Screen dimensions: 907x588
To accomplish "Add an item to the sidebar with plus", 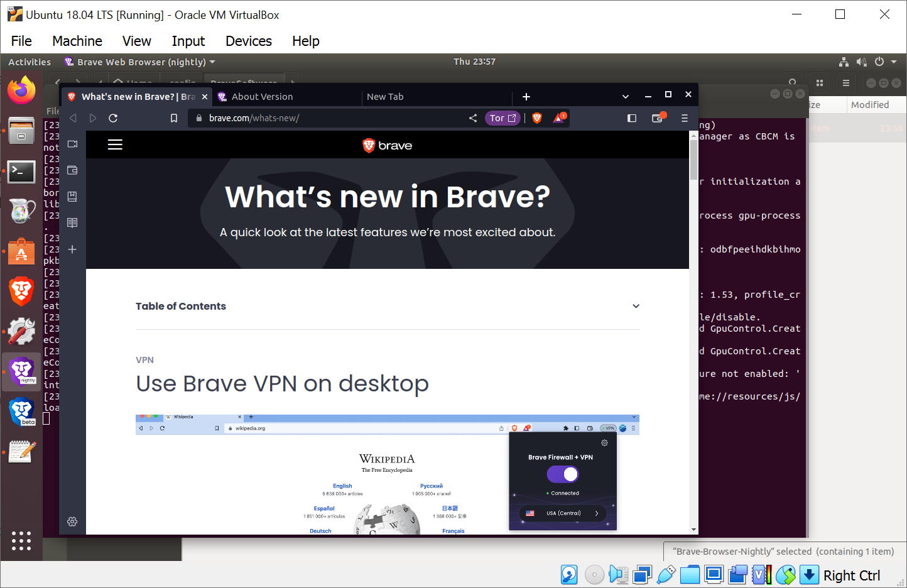I will (72, 249).
